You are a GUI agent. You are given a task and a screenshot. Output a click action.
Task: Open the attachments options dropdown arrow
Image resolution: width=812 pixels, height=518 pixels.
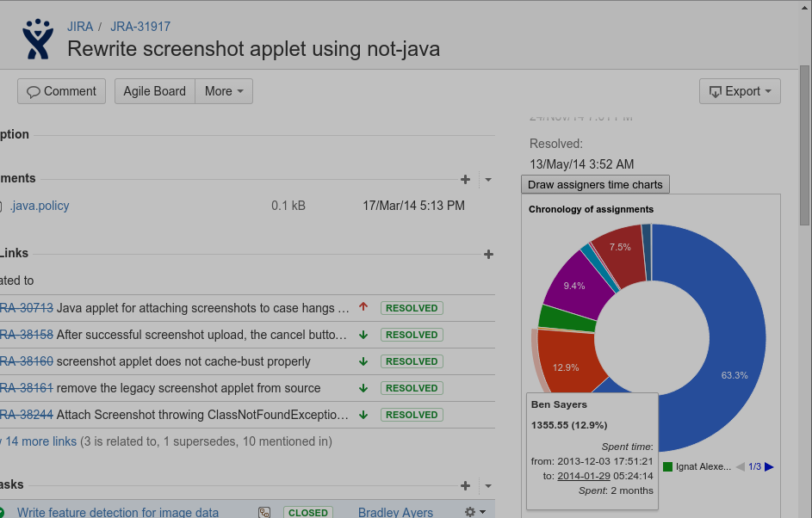pos(488,180)
